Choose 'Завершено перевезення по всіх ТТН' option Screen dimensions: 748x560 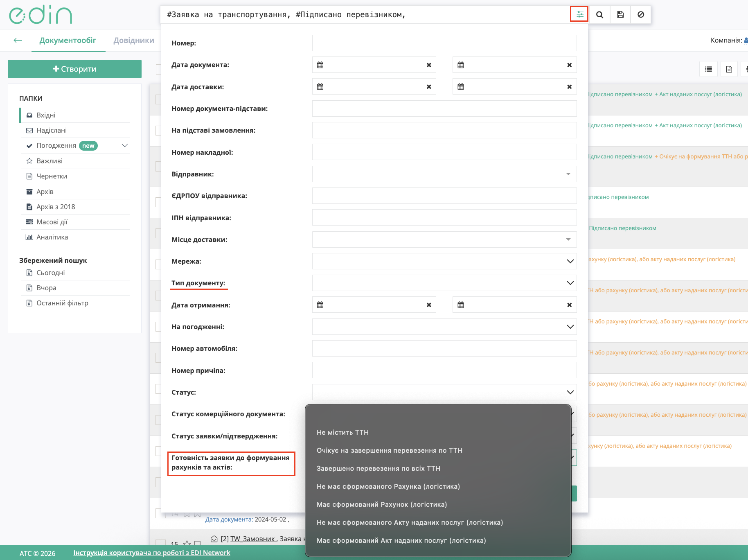(378, 468)
